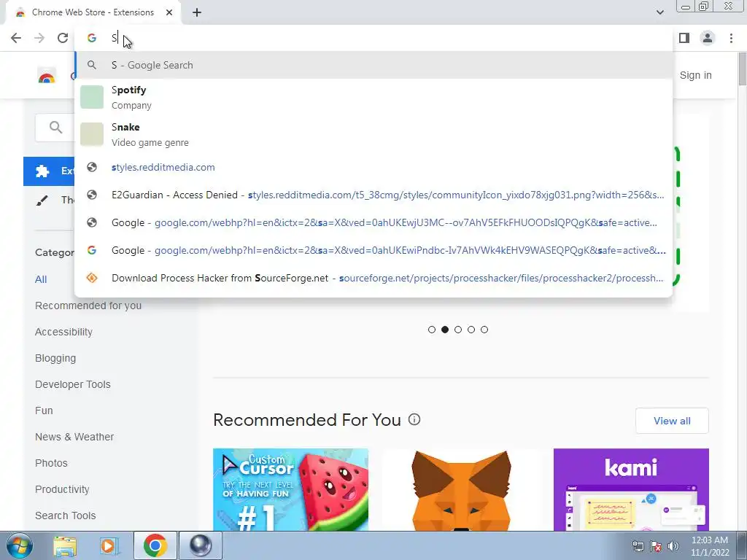Image resolution: width=747 pixels, height=560 pixels.
Task: Click Sign in on the web store
Action: tap(695, 75)
